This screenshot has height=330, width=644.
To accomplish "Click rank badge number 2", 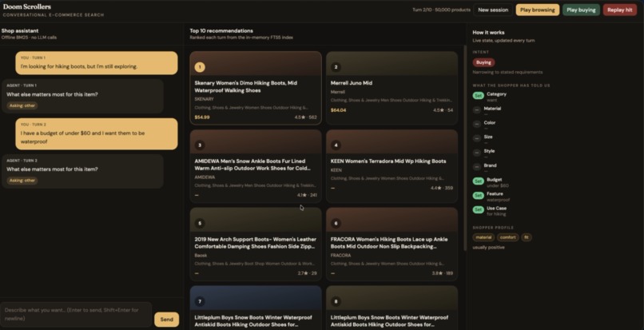I will point(336,67).
